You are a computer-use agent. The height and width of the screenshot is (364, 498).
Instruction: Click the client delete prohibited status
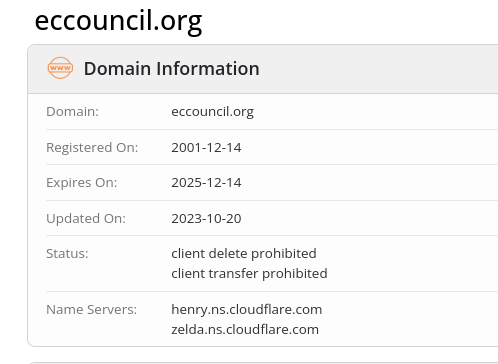pos(244,254)
